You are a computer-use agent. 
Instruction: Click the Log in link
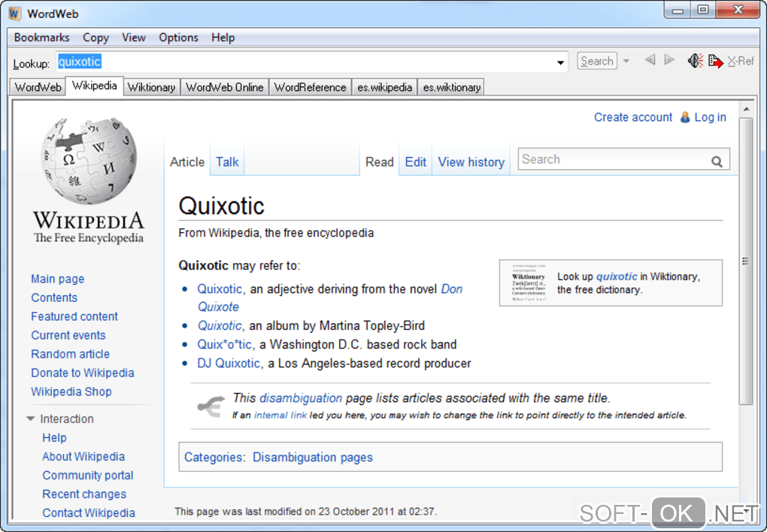pyautogui.click(x=711, y=117)
